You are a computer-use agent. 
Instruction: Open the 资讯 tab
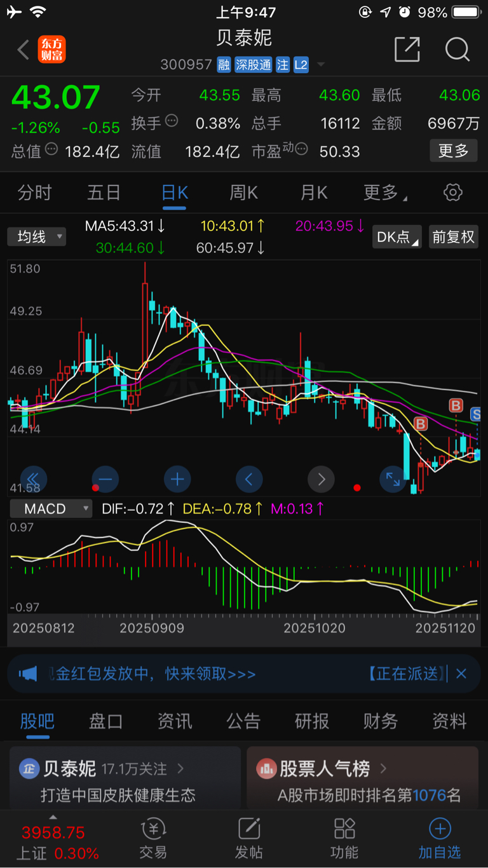pos(175,721)
